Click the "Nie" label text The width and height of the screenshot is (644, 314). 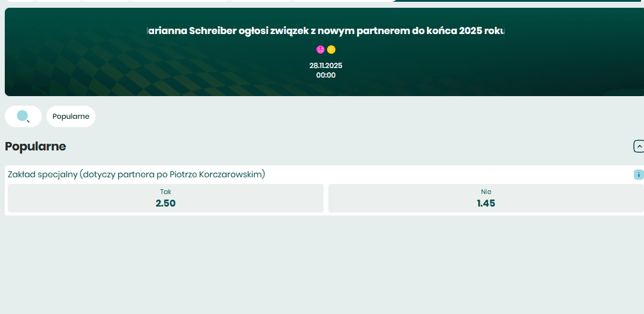(x=486, y=192)
